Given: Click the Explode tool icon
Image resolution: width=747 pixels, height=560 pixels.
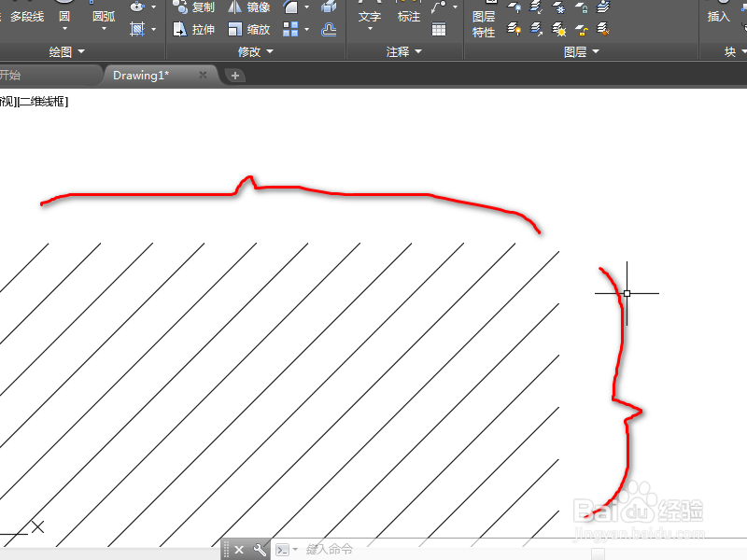Looking at the screenshot, I should coord(329,7).
